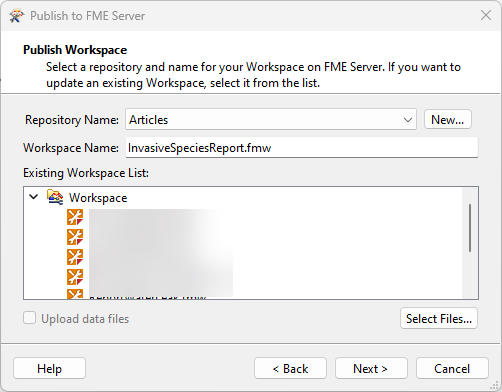Open the Repository Name dropdown
Image resolution: width=502 pixels, height=392 pixels.
click(x=271, y=119)
